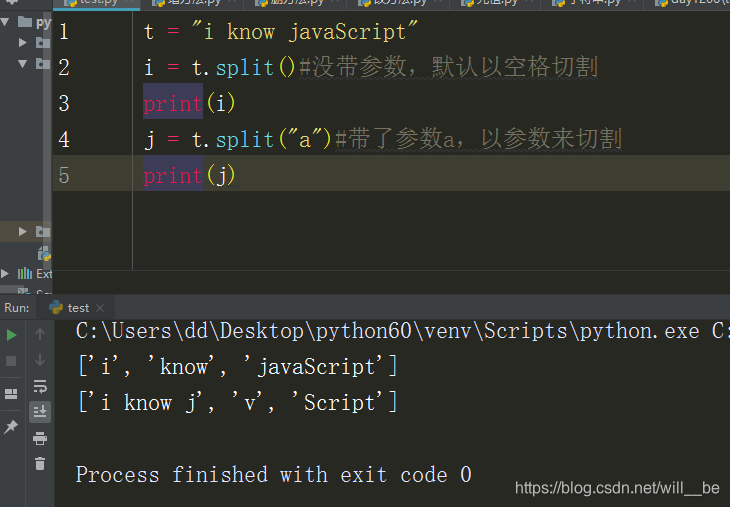Viewport: 730px width, 507px height.
Task: Toggle scroll to end of output
Action: [40, 412]
